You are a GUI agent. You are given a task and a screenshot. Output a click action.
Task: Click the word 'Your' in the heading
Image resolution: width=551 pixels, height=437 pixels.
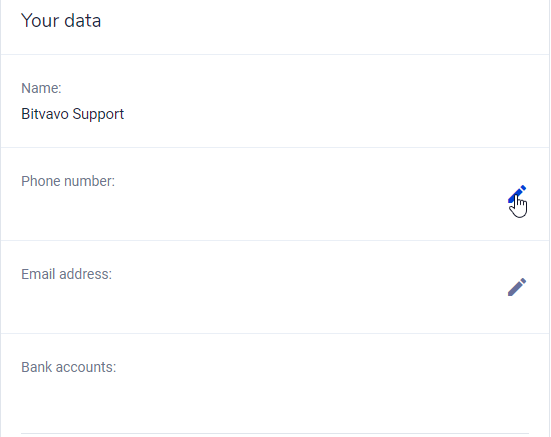(x=40, y=20)
